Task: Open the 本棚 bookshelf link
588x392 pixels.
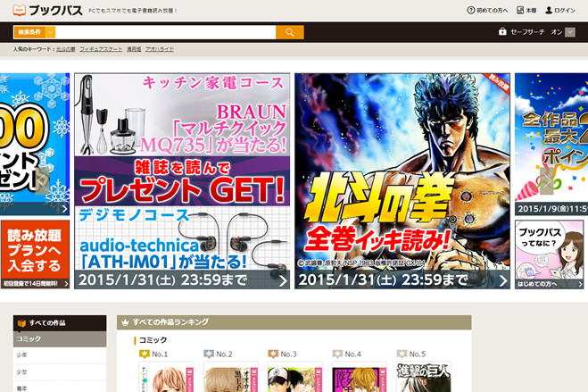Action: click(x=526, y=11)
